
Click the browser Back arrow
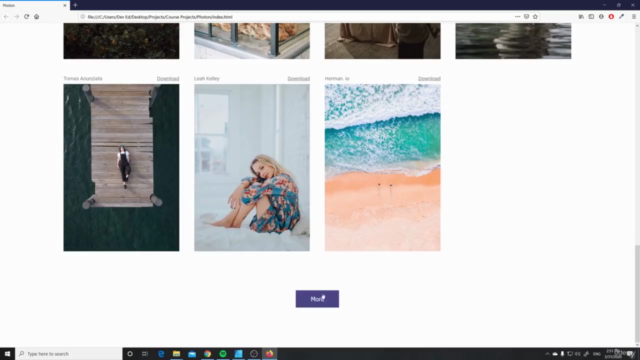coord(6,17)
